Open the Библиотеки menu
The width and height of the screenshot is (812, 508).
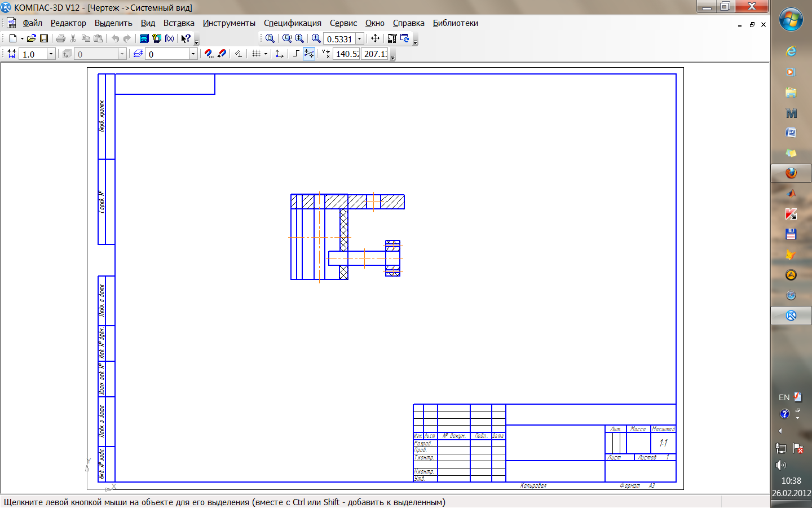pos(455,23)
